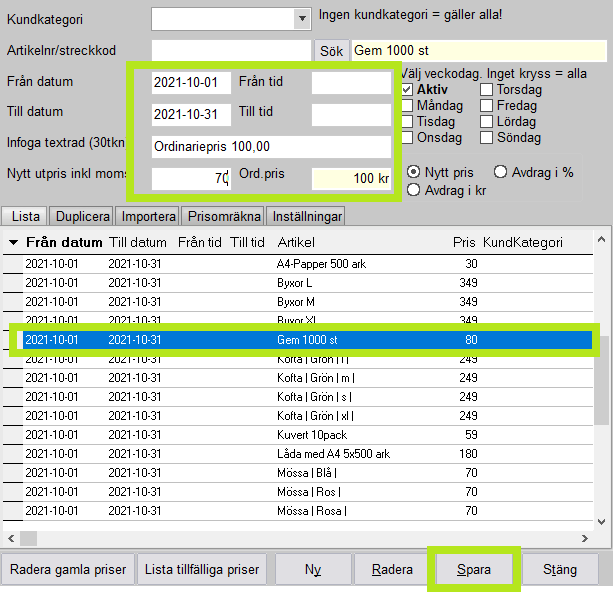Select the Nytt pris radio option
The image size is (613, 594).
(x=414, y=172)
